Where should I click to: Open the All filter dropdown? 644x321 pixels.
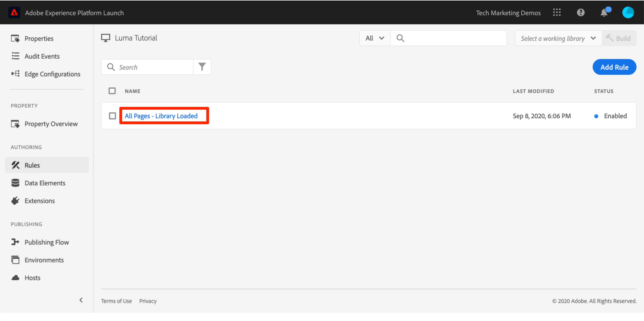(375, 38)
